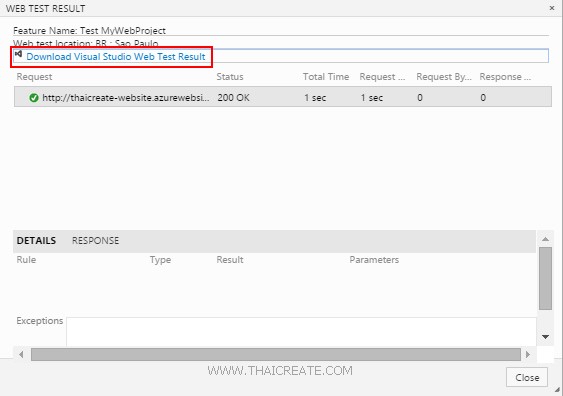This screenshot has width=563, height=396.
Task: Click the Response ... column header
Action: [x=505, y=77]
